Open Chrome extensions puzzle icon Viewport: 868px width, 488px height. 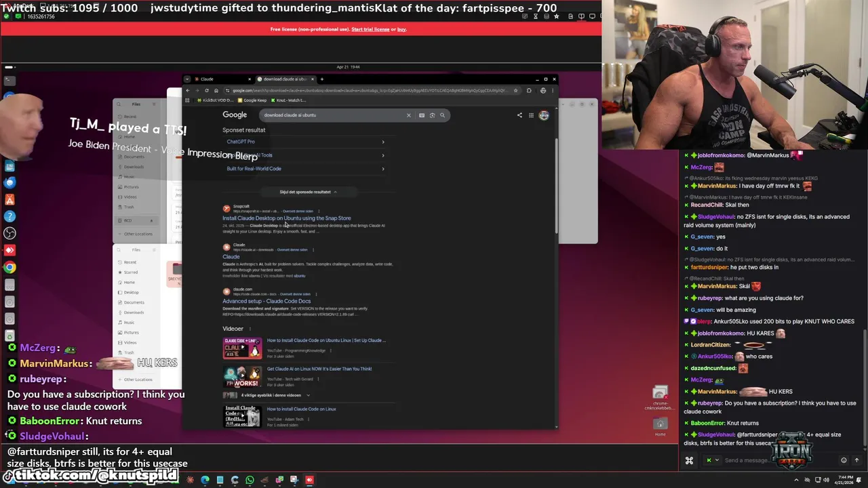click(529, 90)
